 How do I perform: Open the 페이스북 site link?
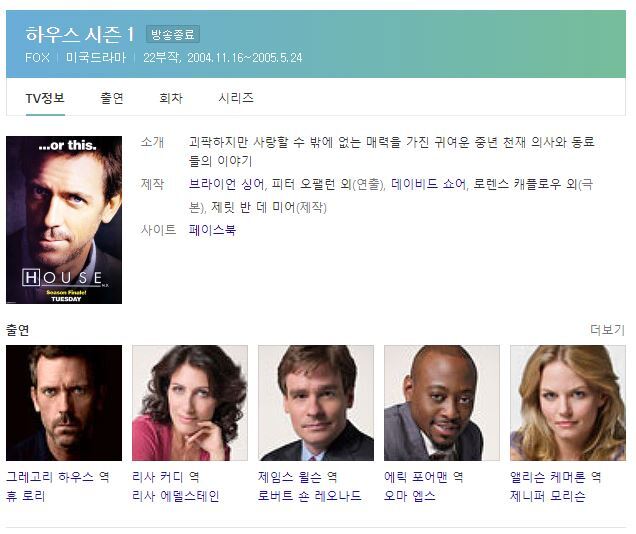tap(212, 230)
